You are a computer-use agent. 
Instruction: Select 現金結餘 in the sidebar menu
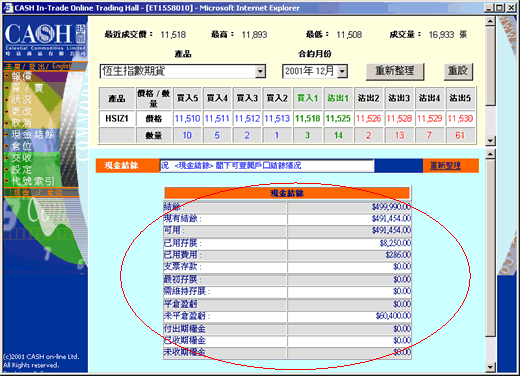pyautogui.click(x=33, y=134)
